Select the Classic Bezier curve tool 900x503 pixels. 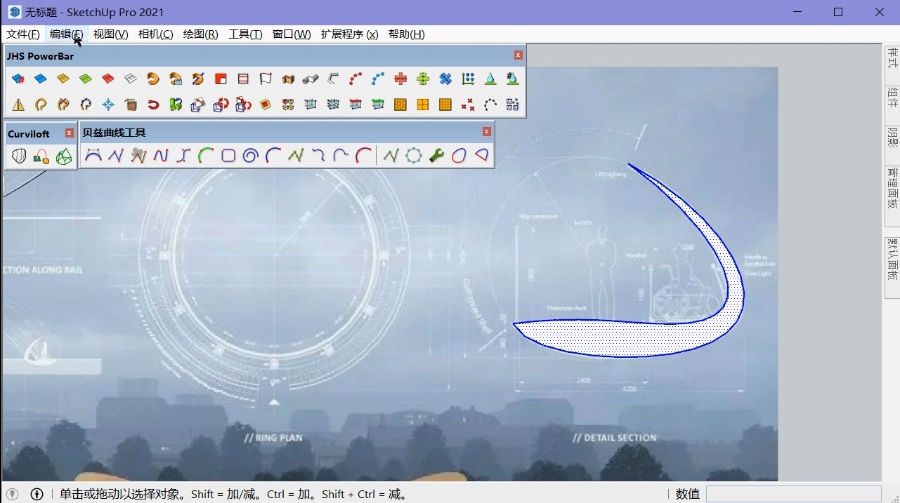pyautogui.click(x=93, y=155)
